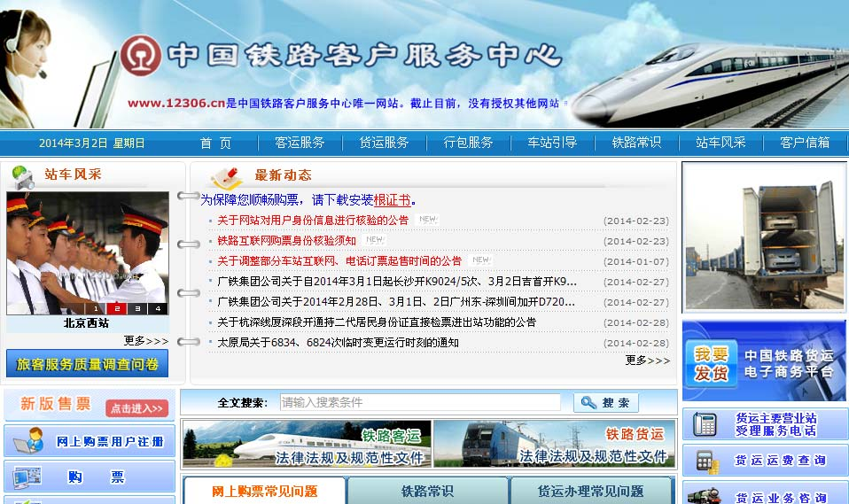Click the notepad pen icon beside 最新动态
This screenshot has height=504, width=849.
[x=226, y=177]
